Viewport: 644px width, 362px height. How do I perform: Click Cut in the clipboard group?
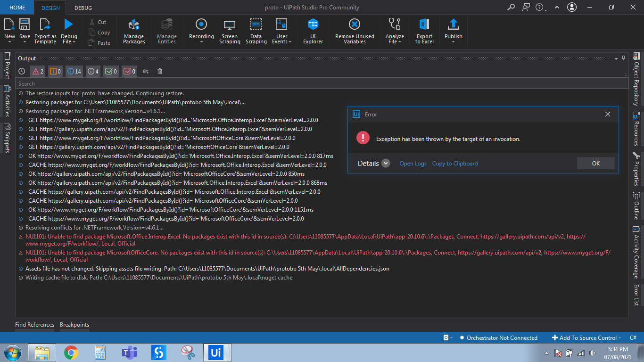coord(98,22)
